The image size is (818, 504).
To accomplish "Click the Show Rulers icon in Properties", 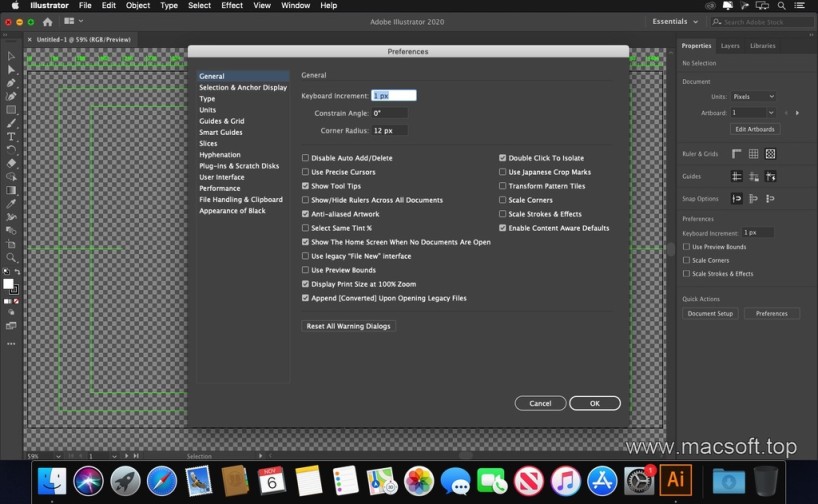I will click(737, 154).
